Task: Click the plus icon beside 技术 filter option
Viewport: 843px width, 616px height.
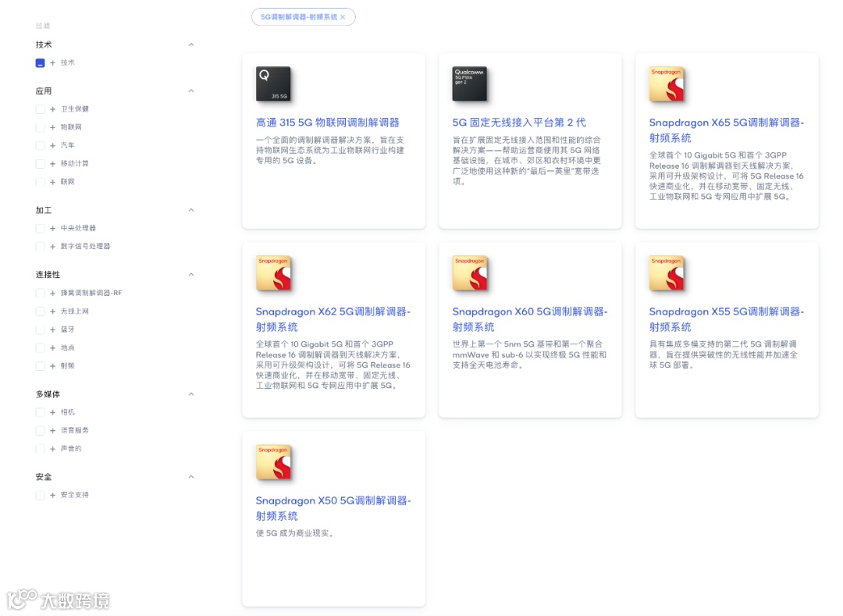Action: 53,63
